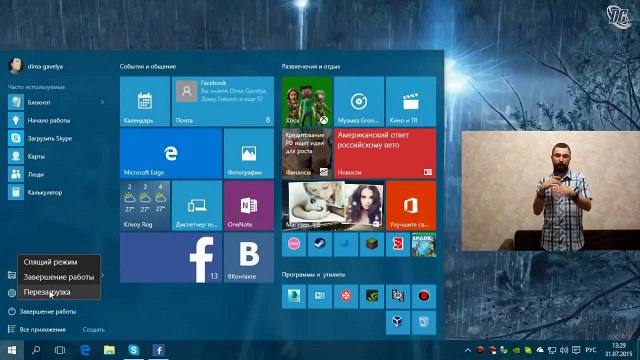This screenshot has width=640, height=360.
Task: Open the Магазин store tile
Action: tap(333, 206)
